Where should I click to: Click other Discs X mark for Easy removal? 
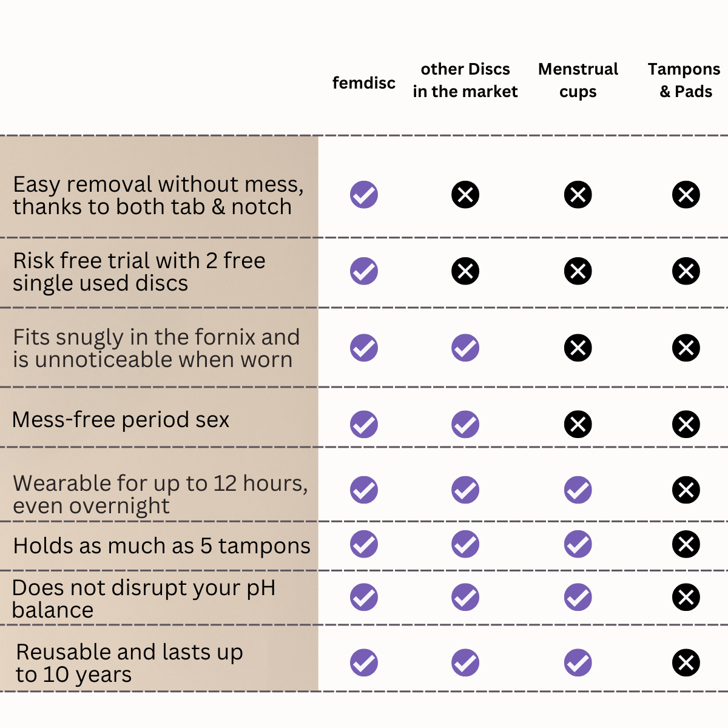(465, 195)
